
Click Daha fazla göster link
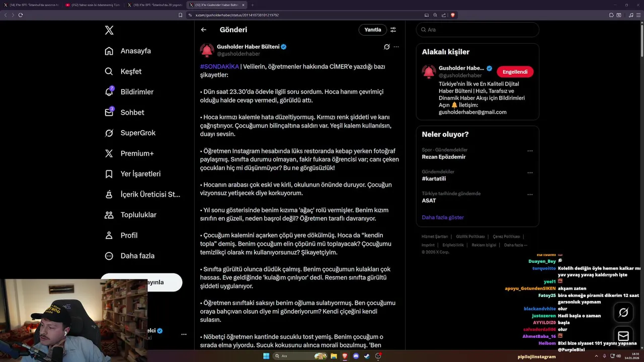(x=443, y=217)
